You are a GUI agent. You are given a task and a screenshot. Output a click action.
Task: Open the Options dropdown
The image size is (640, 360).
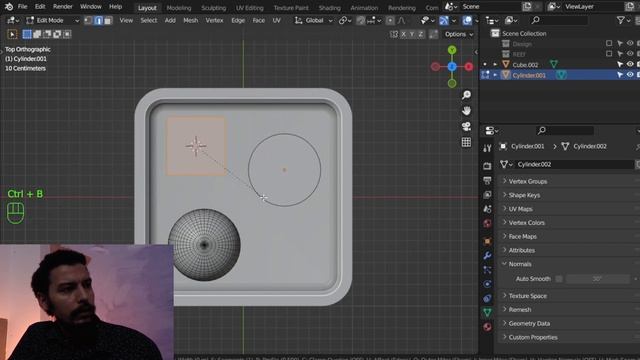(459, 34)
